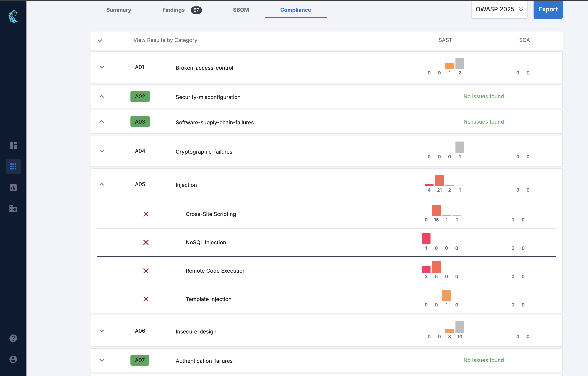Click the red X beside Remote Code Execution
Screen dimensions: 588x376
pyautogui.click(x=146, y=271)
